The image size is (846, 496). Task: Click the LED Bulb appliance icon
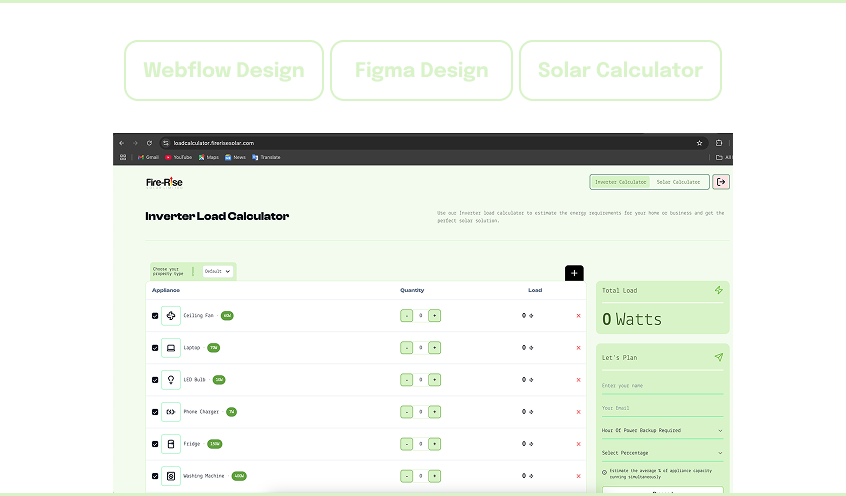171,380
